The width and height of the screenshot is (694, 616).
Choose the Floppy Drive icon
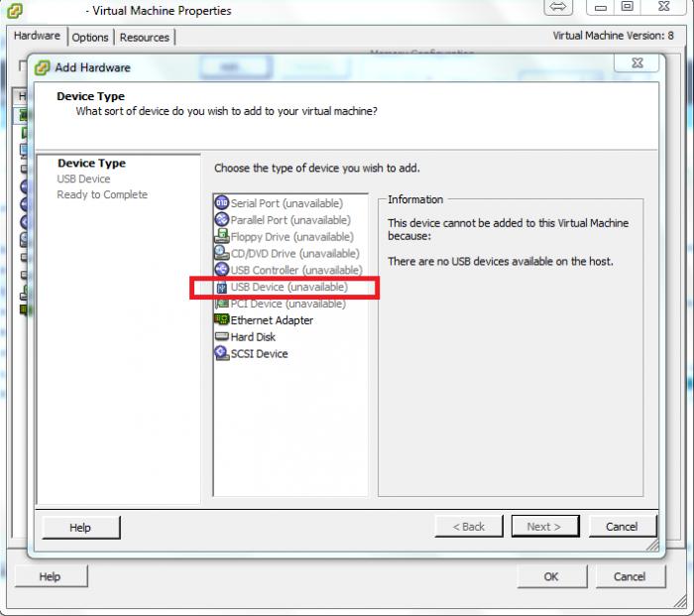pyautogui.click(x=222, y=236)
